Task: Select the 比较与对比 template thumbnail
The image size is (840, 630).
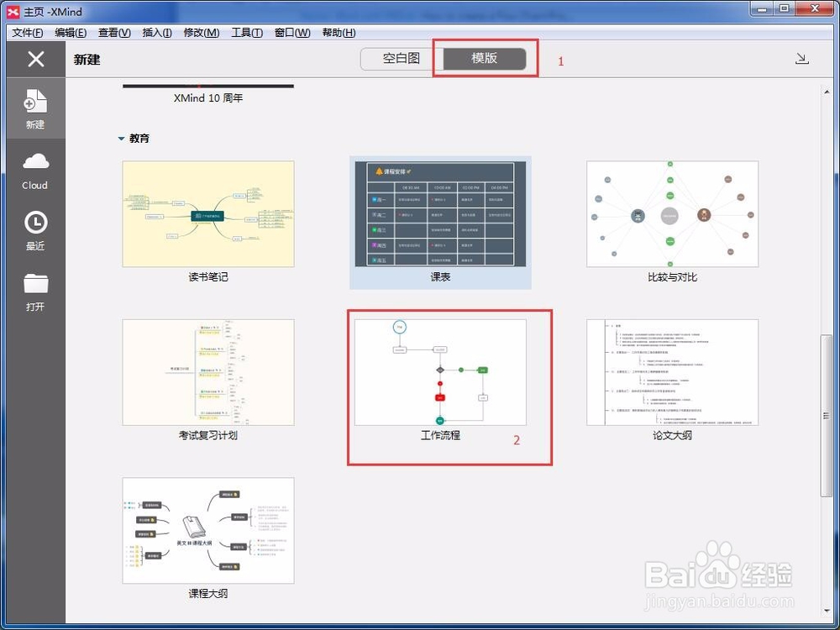Action: (x=672, y=213)
